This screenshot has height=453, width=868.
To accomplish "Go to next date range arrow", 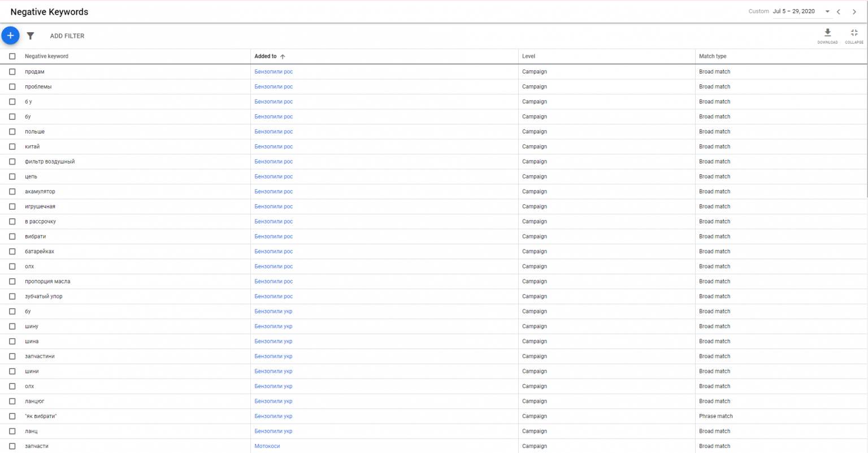I will coord(854,11).
